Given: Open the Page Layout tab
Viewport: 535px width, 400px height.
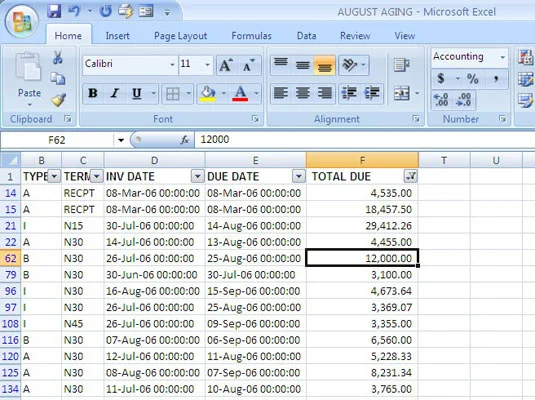Looking at the screenshot, I should click(180, 36).
